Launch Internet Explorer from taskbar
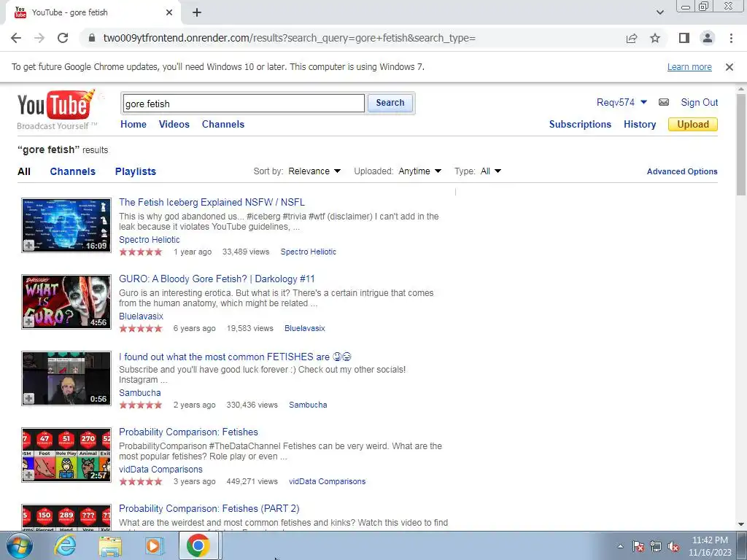 65,545
